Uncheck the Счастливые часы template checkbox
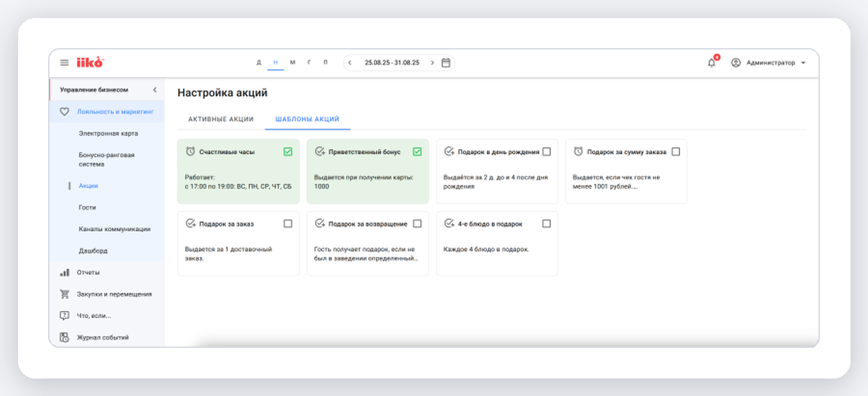868x396 pixels. [288, 152]
